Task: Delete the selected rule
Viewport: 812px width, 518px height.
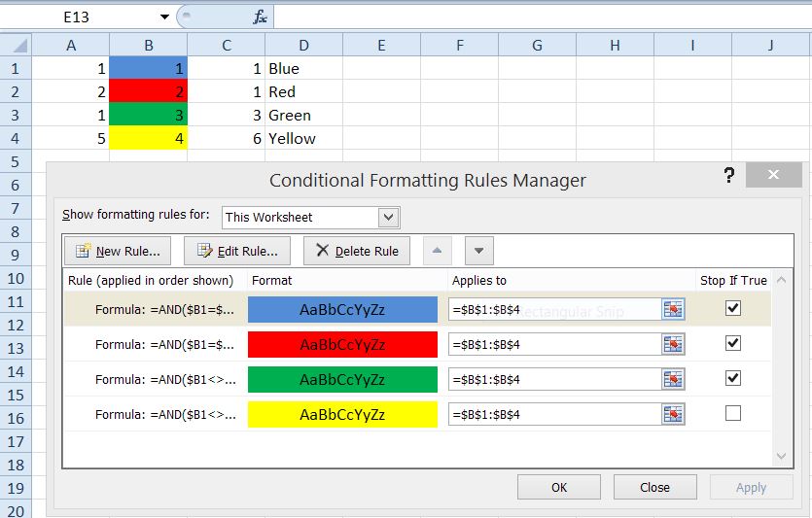Action: pos(357,251)
